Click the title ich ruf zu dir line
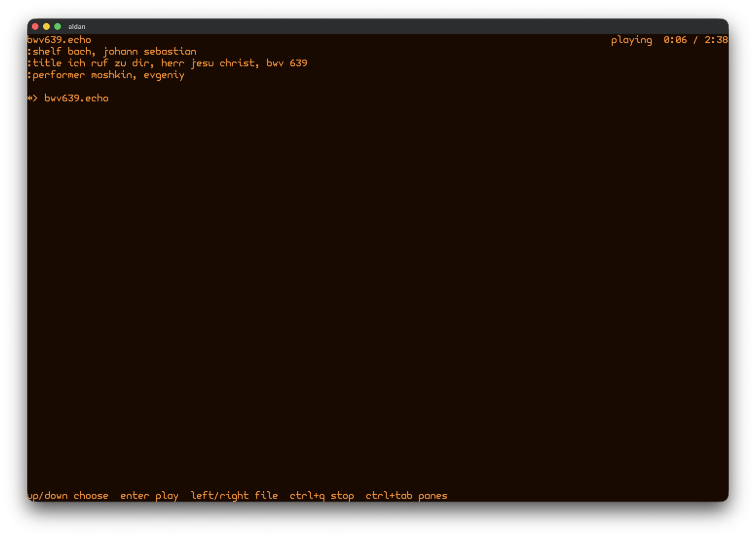Viewport: 756px width, 538px height. point(168,63)
